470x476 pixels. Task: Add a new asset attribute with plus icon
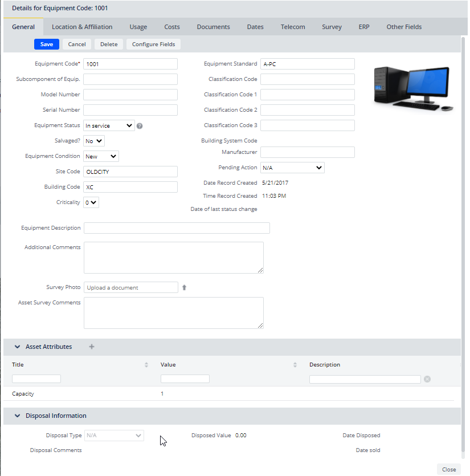click(92, 347)
